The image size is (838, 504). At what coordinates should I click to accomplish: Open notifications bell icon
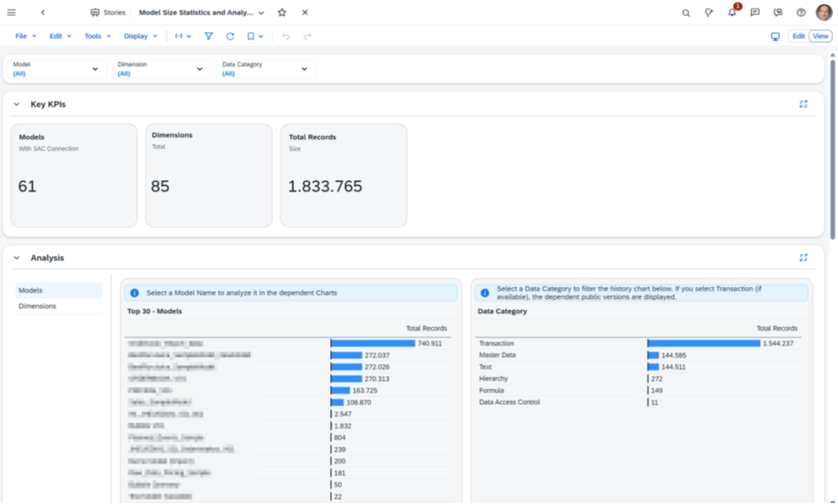(x=732, y=13)
